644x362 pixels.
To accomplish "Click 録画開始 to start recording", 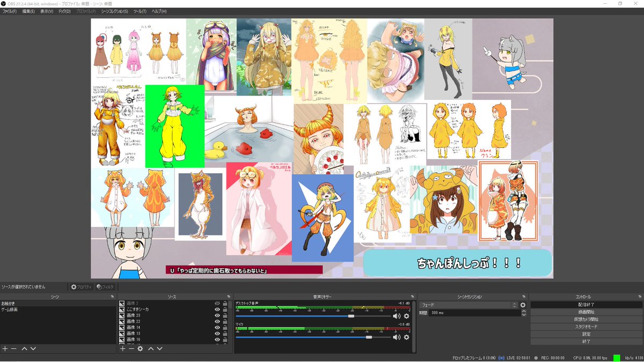I will (x=586, y=312).
